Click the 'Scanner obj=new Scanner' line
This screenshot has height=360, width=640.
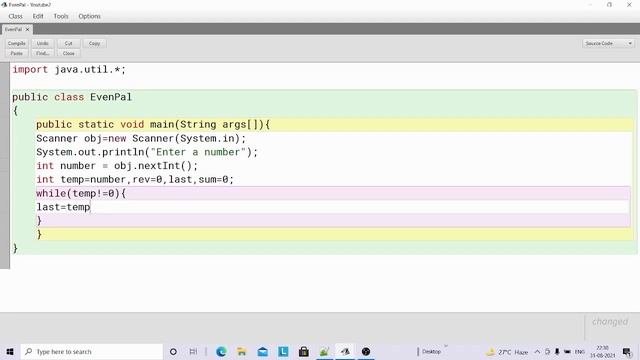click(x=141, y=138)
